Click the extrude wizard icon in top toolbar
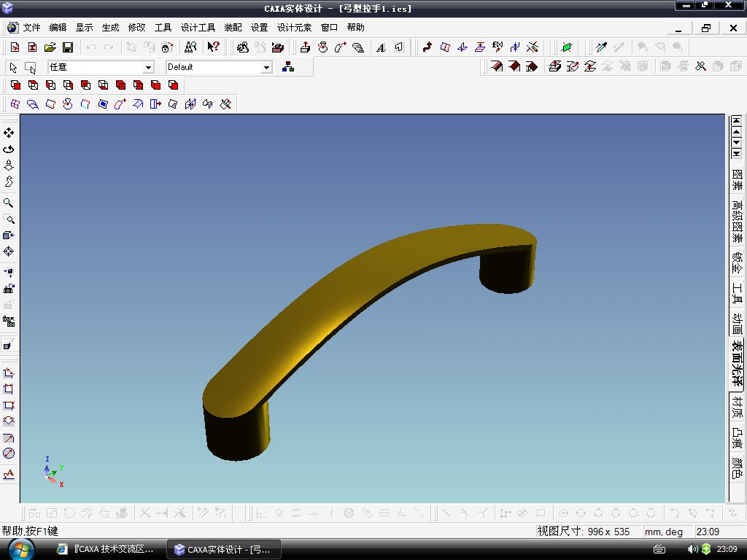The width and height of the screenshot is (747, 560). pyautogui.click(x=306, y=47)
